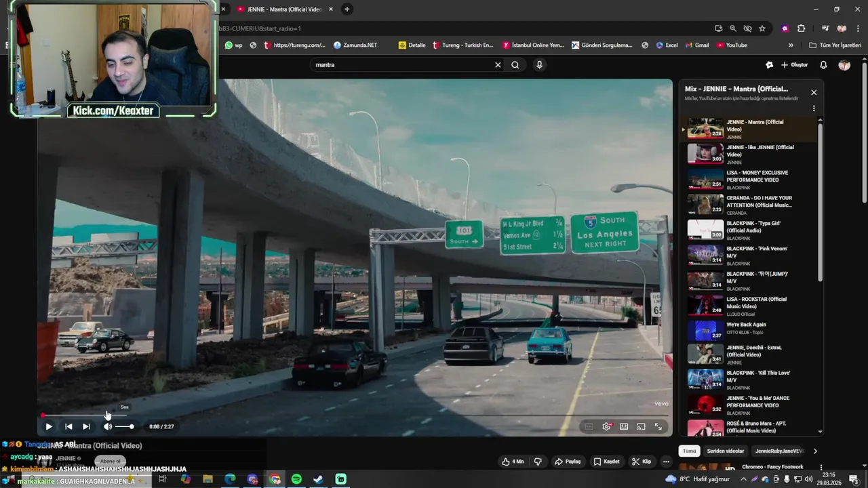
Task: Open Oluştur create menu
Action: point(795,65)
